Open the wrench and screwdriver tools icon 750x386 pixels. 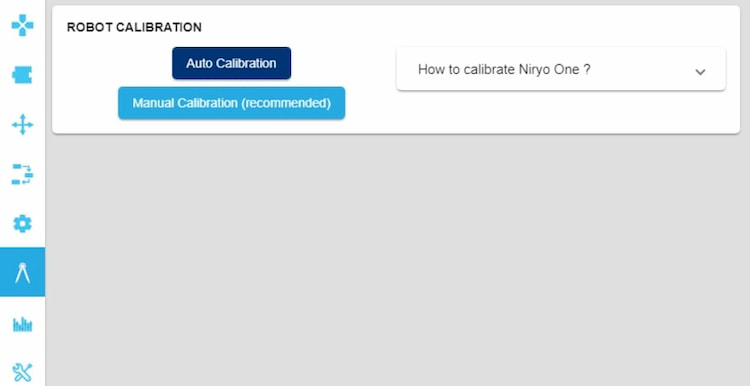click(x=22, y=373)
